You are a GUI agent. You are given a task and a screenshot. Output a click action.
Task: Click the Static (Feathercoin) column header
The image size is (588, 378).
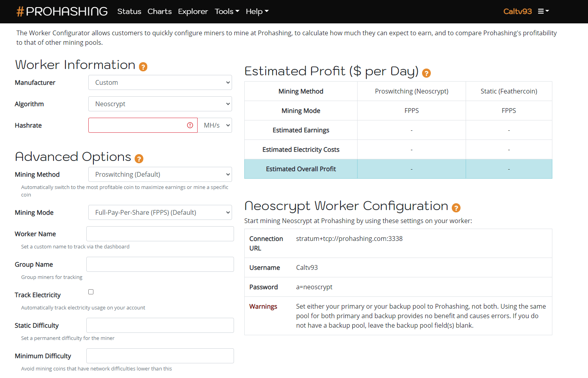(x=509, y=91)
